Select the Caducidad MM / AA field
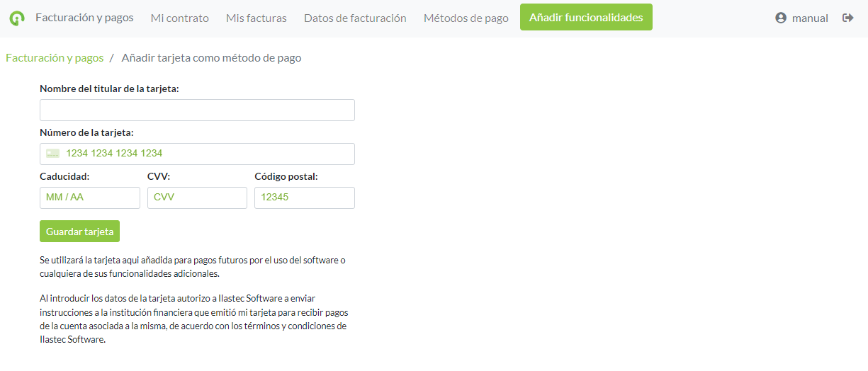This screenshot has height=371, width=868. coord(90,198)
